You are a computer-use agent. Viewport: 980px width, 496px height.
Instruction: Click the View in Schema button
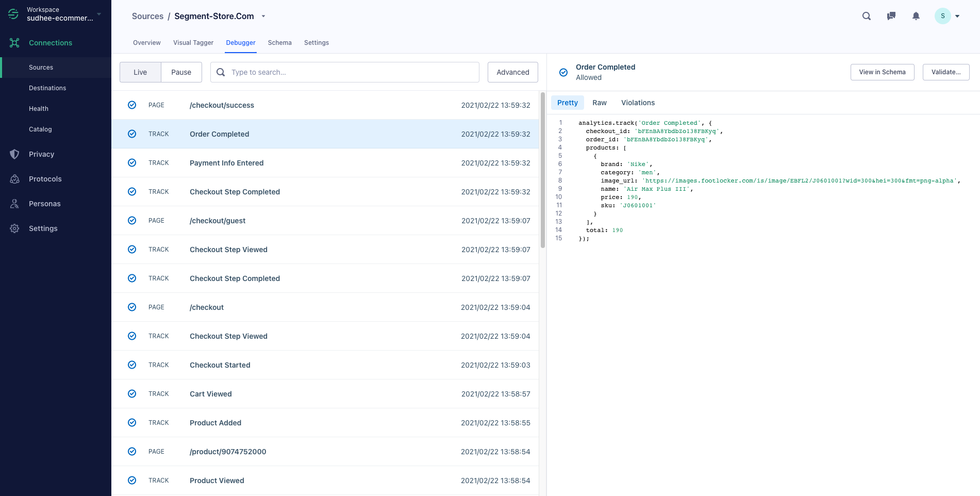[x=883, y=72]
